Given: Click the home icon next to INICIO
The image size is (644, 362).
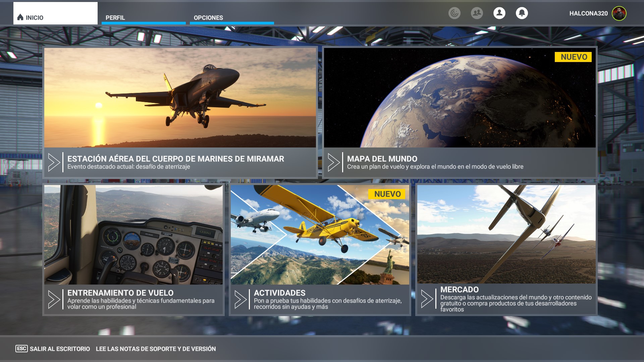Looking at the screenshot, I should point(20,17).
